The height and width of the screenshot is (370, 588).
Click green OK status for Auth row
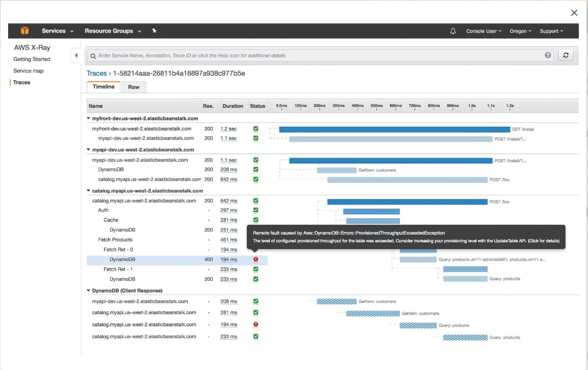point(255,210)
